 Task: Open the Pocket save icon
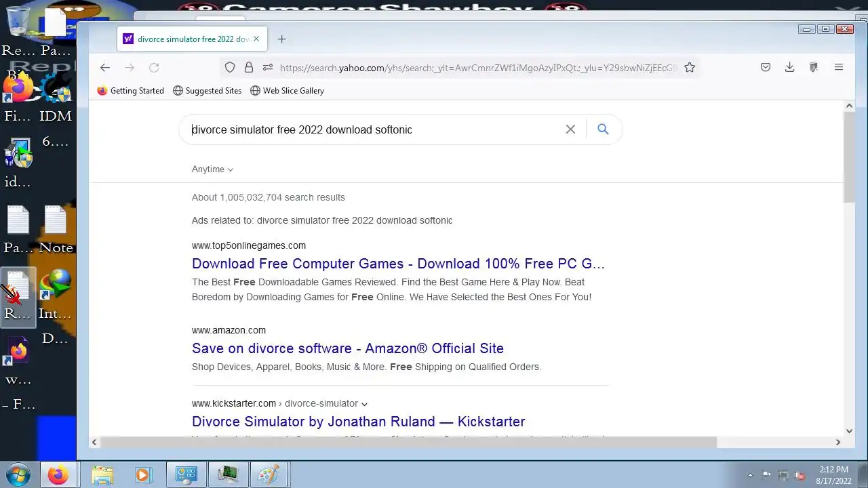pos(766,67)
